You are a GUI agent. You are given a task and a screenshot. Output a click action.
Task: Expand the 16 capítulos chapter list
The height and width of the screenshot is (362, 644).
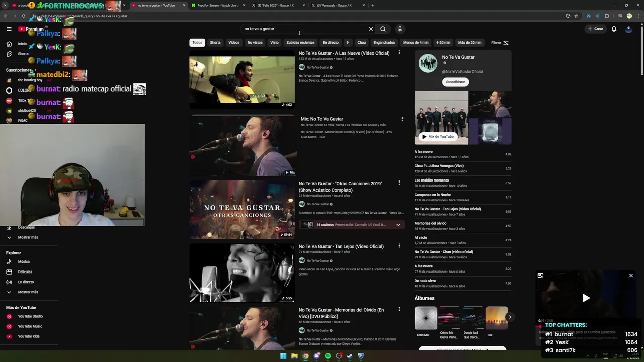398,225
